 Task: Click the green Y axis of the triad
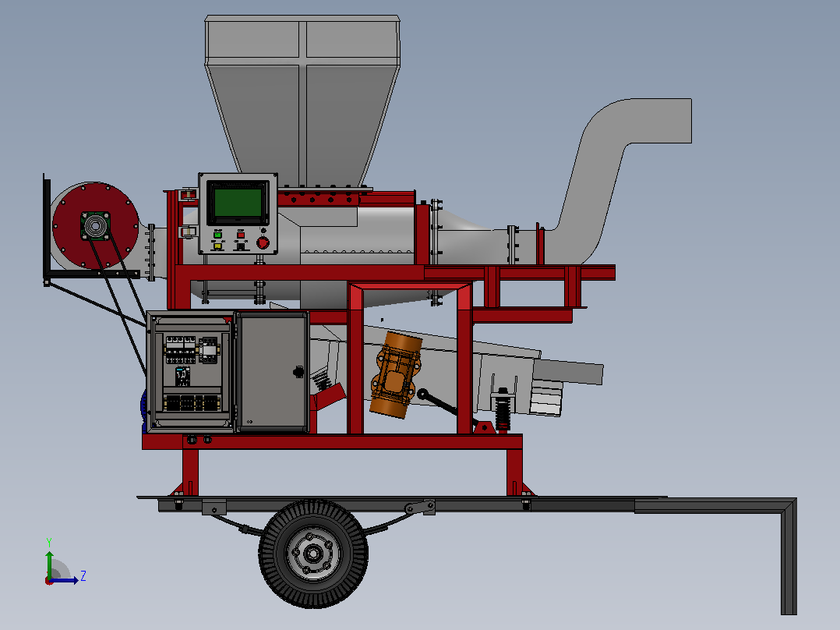coord(49,564)
